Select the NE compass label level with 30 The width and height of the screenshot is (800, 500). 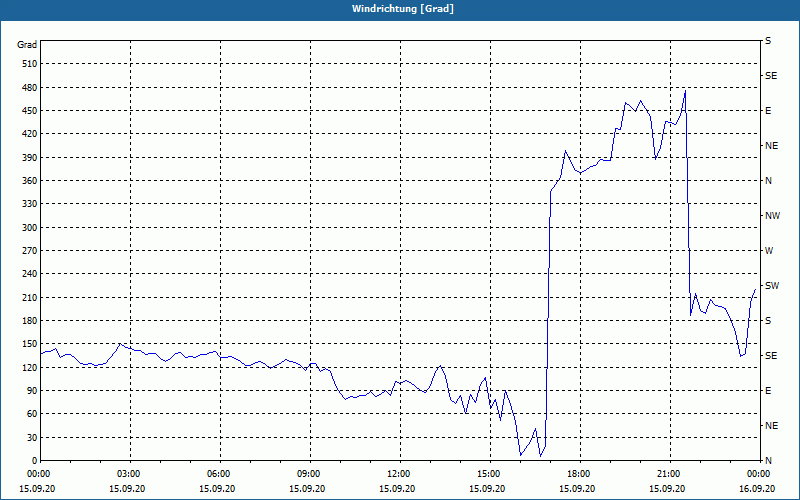click(771, 426)
